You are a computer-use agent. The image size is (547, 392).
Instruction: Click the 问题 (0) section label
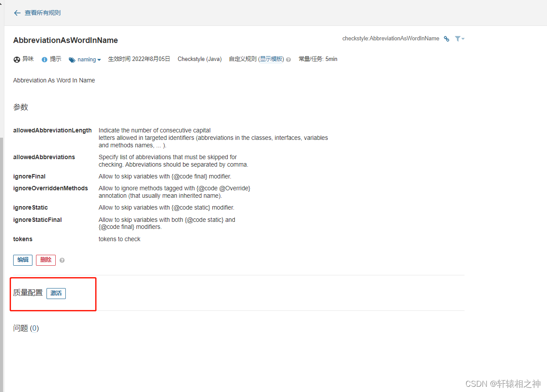click(x=26, y=328)
